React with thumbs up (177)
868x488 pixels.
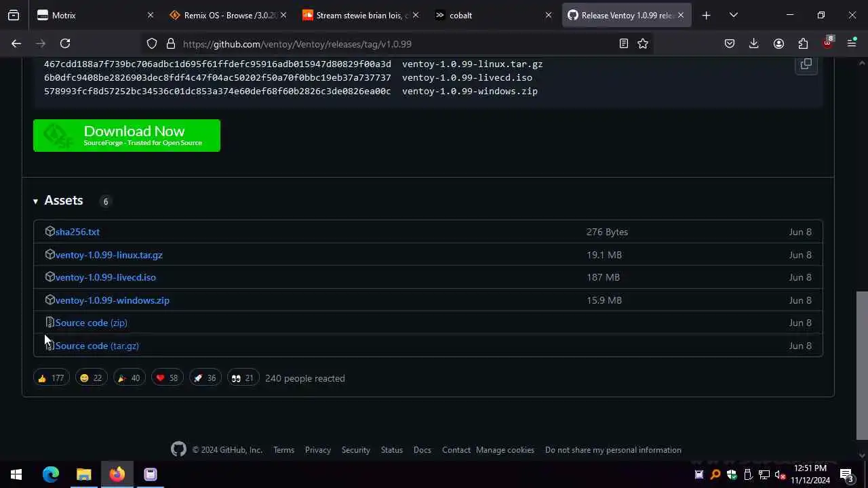pos(51,378)
